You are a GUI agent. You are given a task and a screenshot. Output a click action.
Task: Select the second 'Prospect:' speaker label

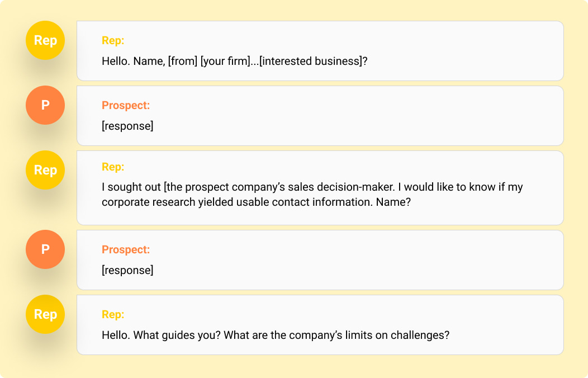coord(126,249)
